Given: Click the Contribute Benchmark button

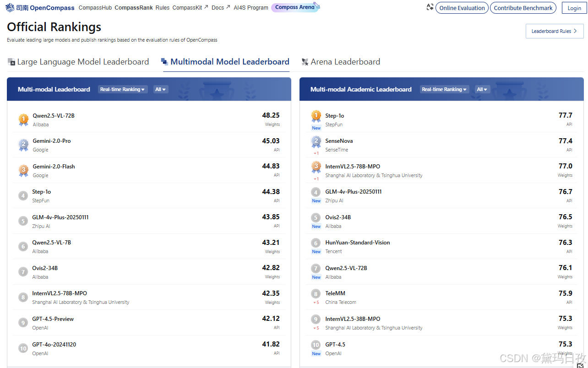Looking at the screenshot, I should tap(523, 8).
